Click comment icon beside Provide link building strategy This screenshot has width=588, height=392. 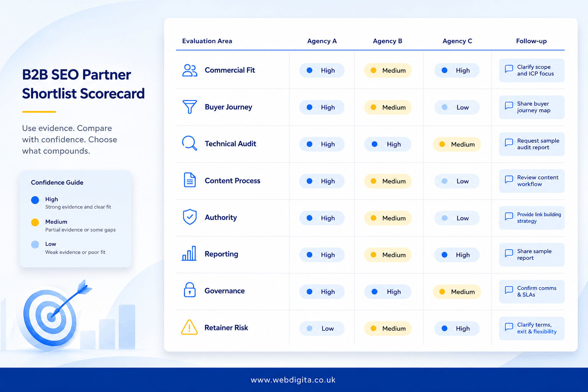[x=509, y=216]
